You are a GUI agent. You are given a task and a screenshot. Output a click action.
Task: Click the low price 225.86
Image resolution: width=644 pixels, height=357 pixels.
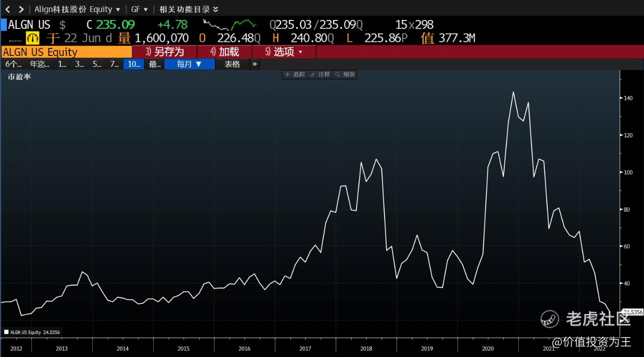(383, 38)
